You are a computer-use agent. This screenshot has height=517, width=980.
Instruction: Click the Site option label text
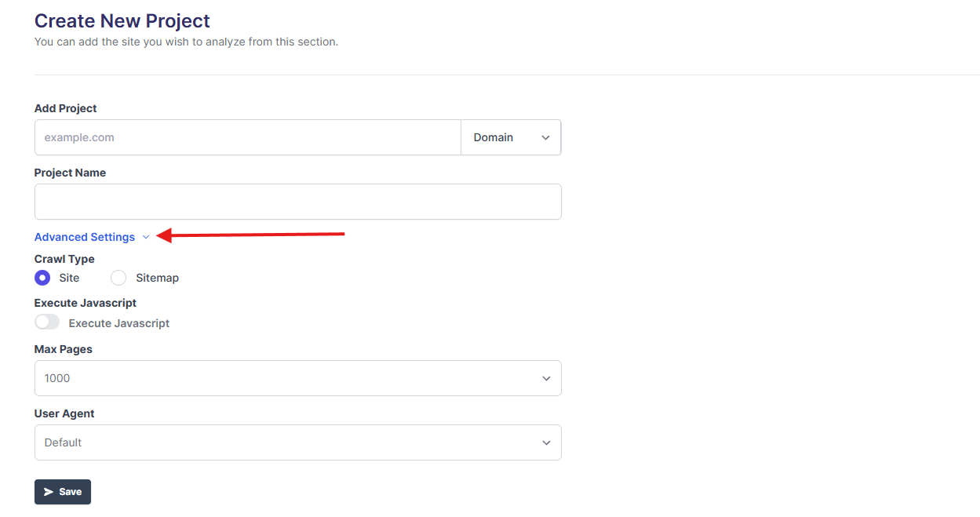[x=69, y=278]
